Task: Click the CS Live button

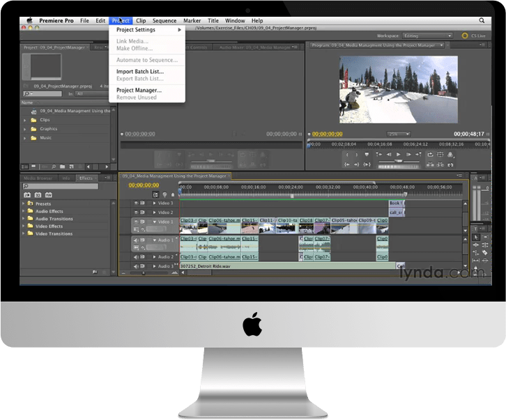Action: point(474,36)
